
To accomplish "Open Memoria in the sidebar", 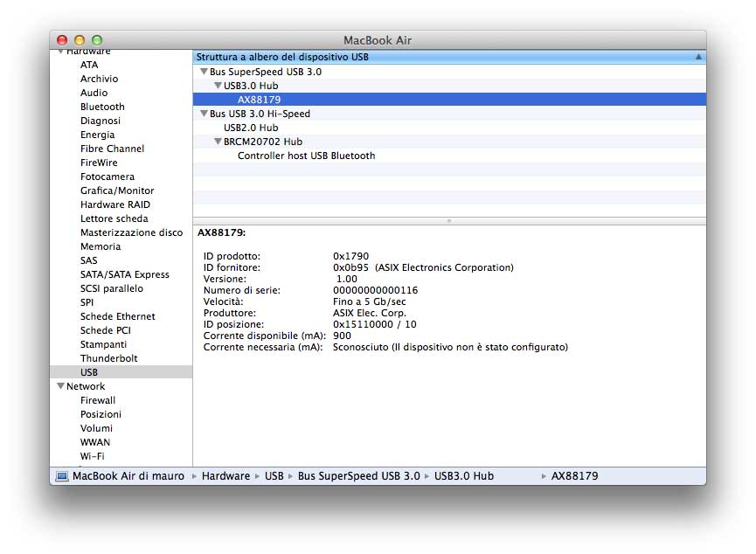I will coord(101,246).
